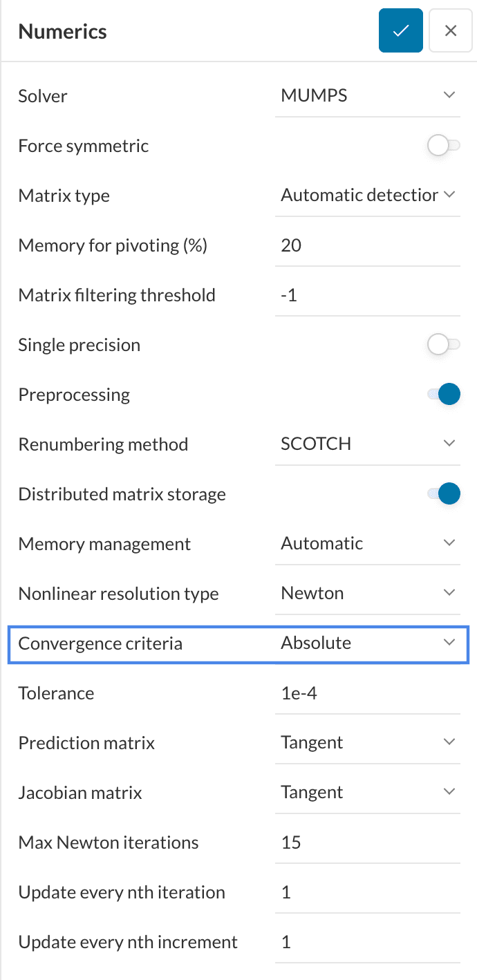Expand the Prediction matrix dropdown
The height and width of the screenshot is (980, 477).
tap(367, 743)
